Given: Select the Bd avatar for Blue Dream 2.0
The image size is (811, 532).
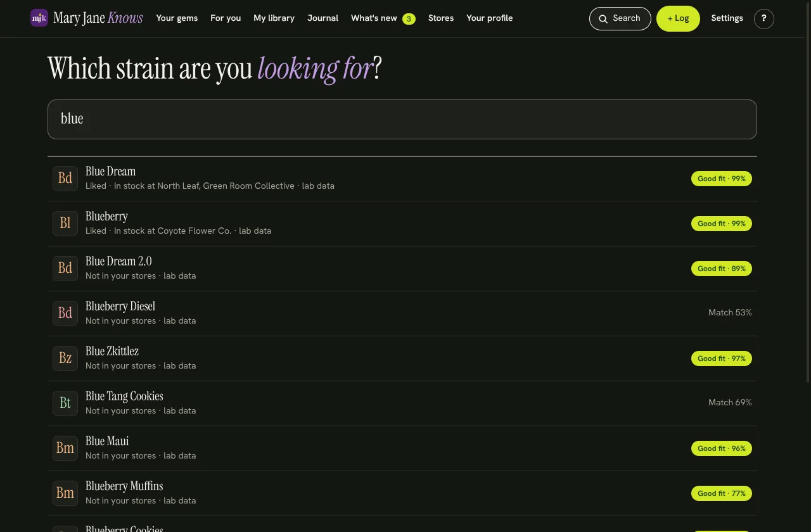Looking at the screenshot, I should click(65, 269).
